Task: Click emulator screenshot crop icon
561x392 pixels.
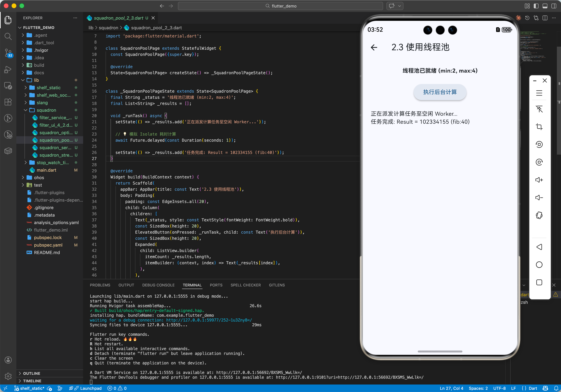Action: [x=539, y=127]
